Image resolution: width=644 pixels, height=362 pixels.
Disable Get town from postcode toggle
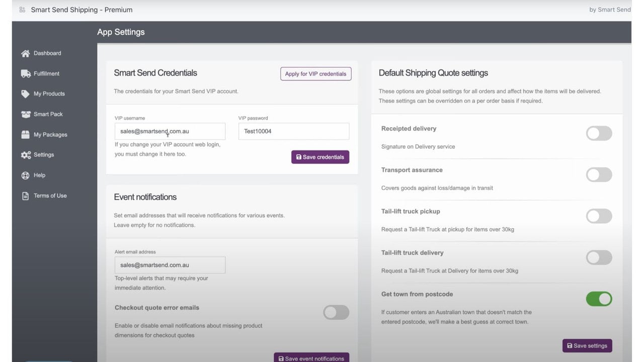(599, 299)
